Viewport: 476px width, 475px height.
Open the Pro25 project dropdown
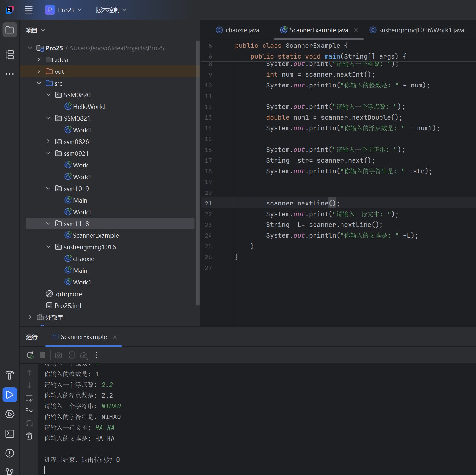(x=63, y=10)
